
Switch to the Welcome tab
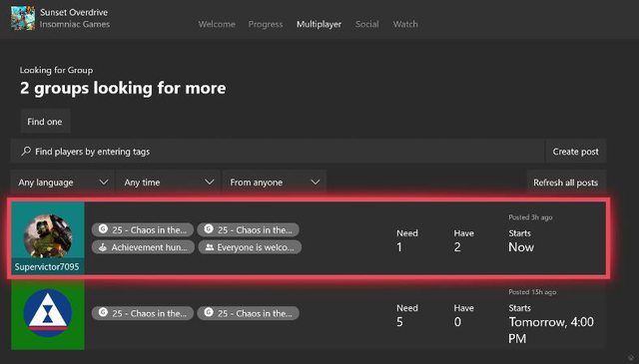pyautogui.click(x=217, y=24)
